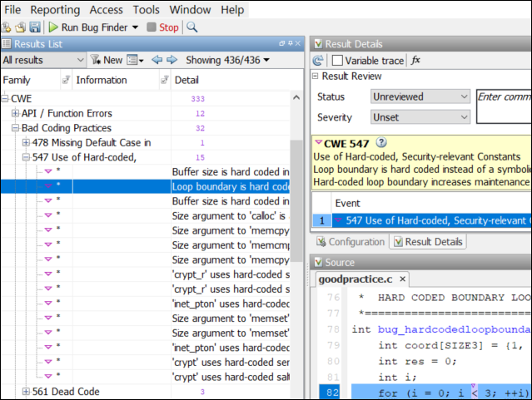
Task: Click the Information column filter icon
Action: 165,80
